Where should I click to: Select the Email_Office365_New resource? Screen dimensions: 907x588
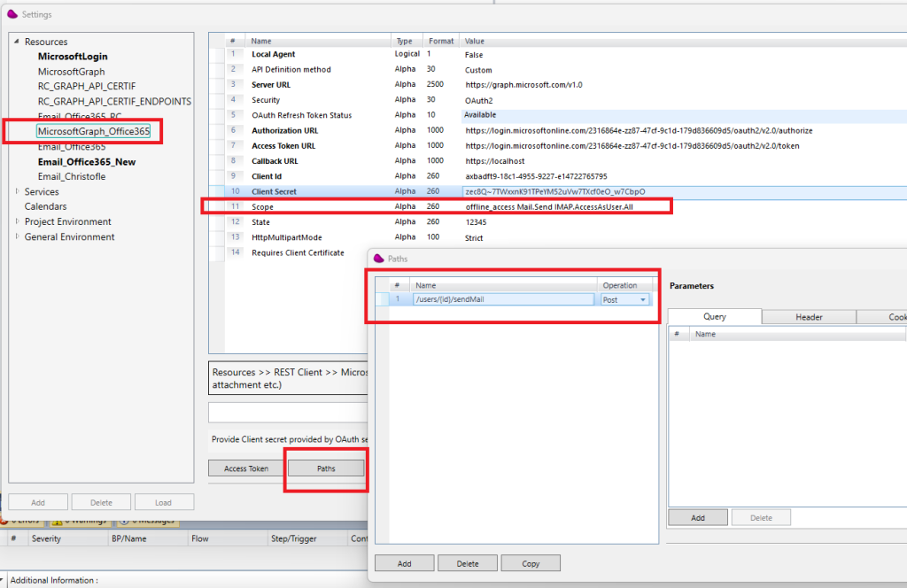(x=86, y=162)
